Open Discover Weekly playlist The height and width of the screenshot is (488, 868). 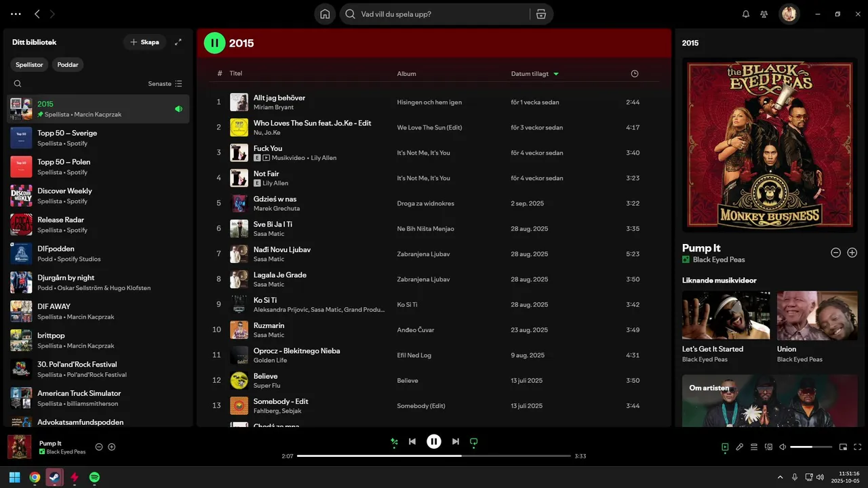(x=98, y=196)
